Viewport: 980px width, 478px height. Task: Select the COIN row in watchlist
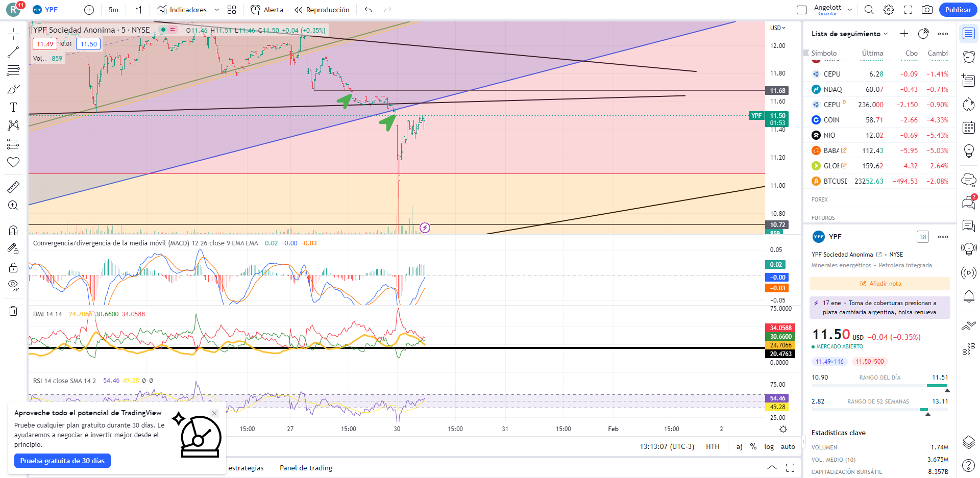pos(880,120)
